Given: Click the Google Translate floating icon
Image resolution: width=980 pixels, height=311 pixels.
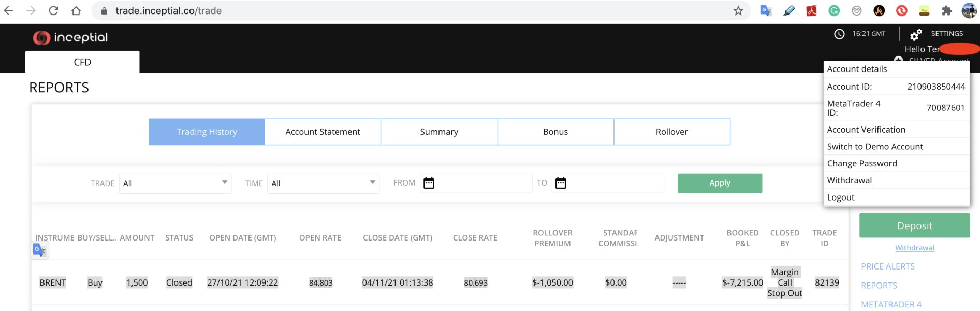Looking at the screenshot, I should click(40, 250).
